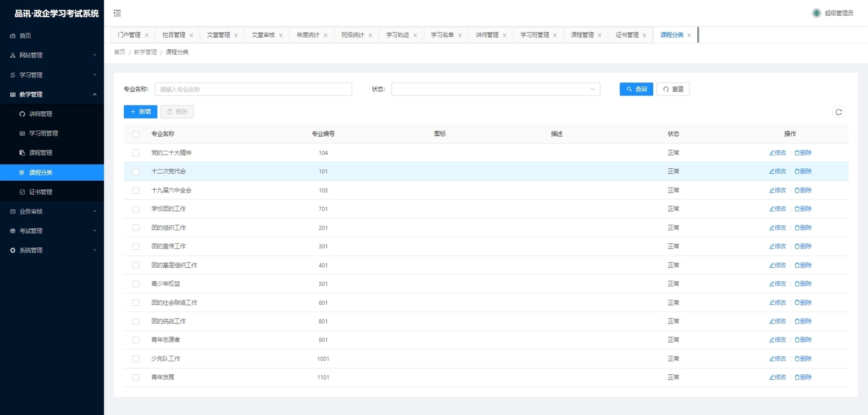Viewport: 868px width, 415px height.
Task: Check the box for 党的二十大精神
Action: tap(136, 153)
